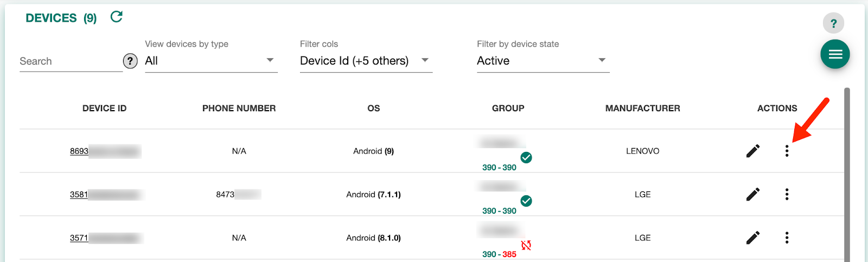The height and width of the screenshot is (262, 868).
Task: Refresh the devices list icon
Action: coord(116,17)
